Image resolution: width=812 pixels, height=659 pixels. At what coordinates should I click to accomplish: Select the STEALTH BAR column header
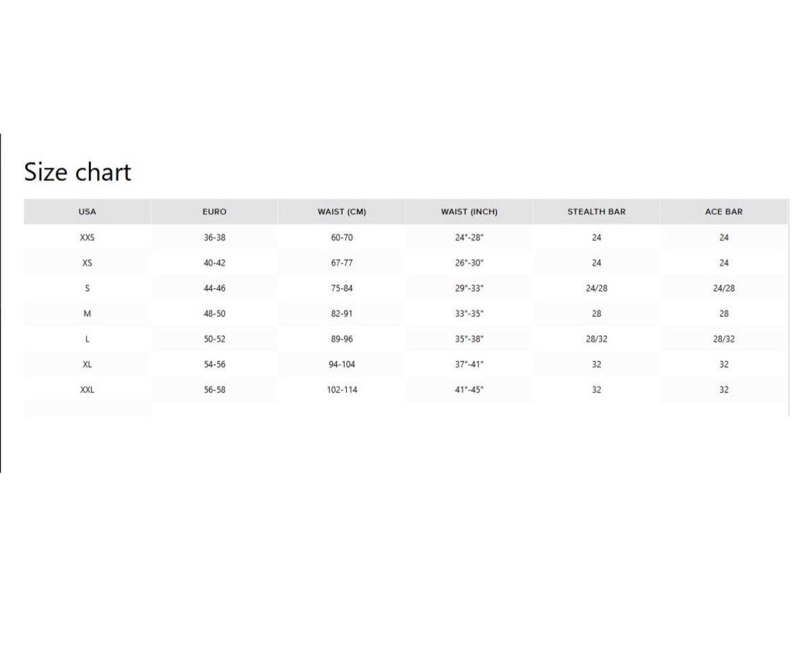596,211
